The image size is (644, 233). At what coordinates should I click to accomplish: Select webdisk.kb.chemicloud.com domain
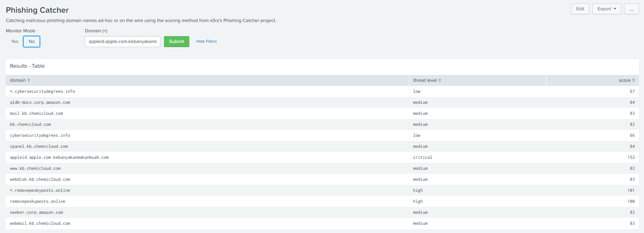[x=40, y=179]
